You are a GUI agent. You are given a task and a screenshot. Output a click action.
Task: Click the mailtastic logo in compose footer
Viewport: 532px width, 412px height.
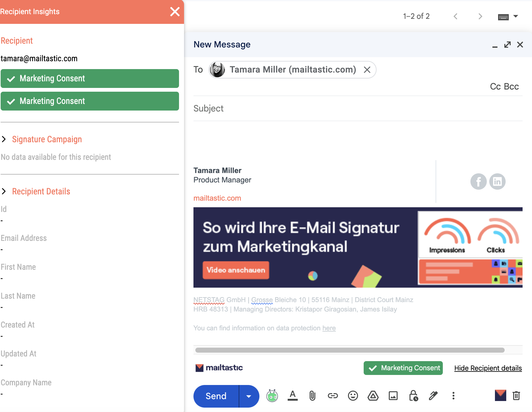click(219, 368)
